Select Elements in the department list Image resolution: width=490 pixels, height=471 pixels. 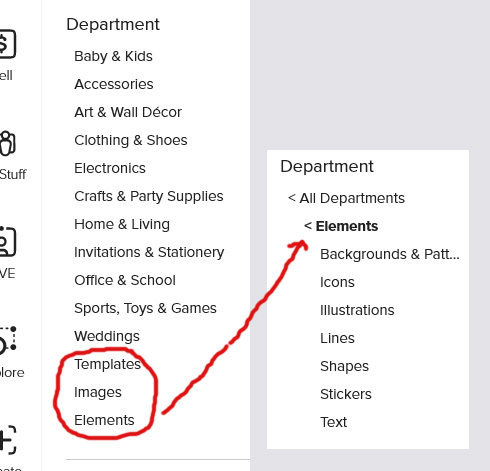click(104, 420)
